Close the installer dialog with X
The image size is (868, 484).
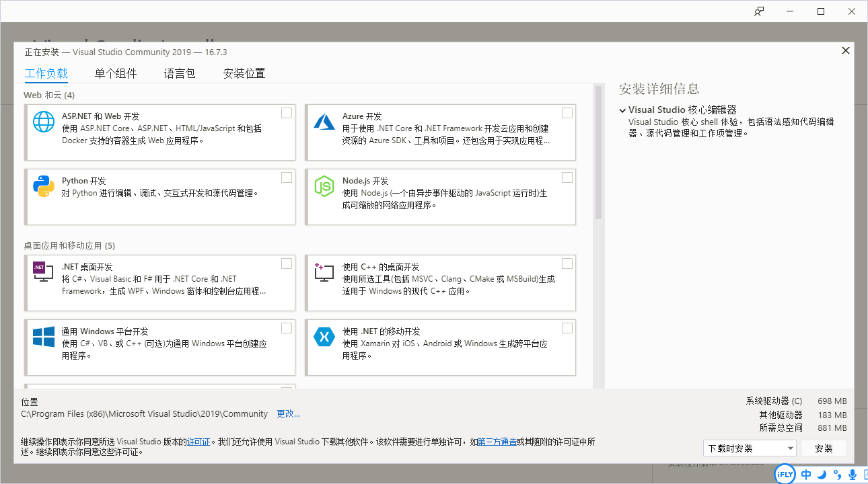coord(846,50)
